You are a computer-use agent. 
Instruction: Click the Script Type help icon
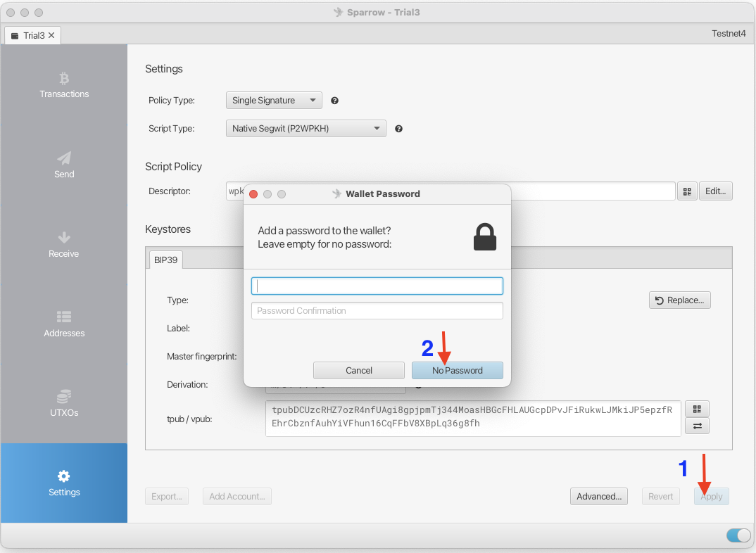pyautogui.click(x=398, y=129)
